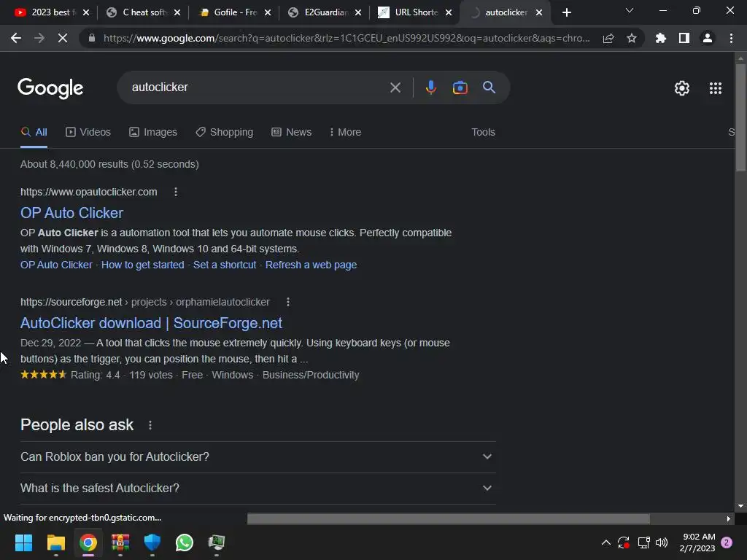Open the Chrome three-dot menu

click(731, 38)
